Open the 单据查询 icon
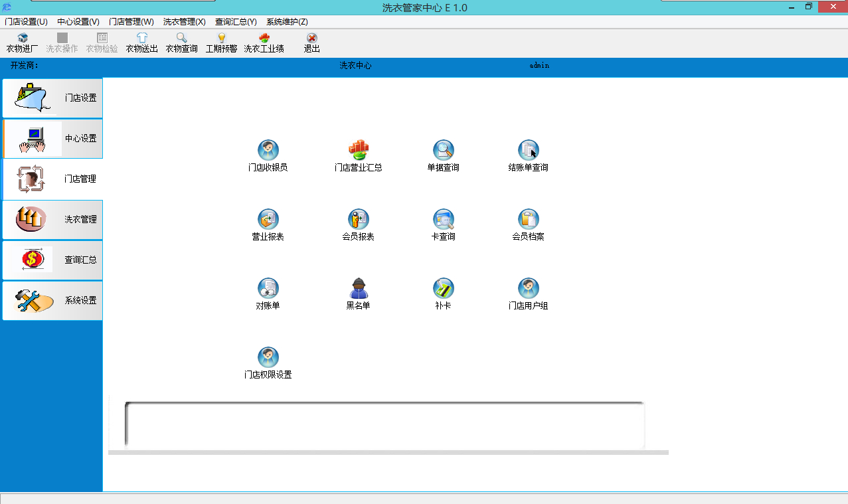The width and height of the screenshot is (848, 504). [443, 150]
